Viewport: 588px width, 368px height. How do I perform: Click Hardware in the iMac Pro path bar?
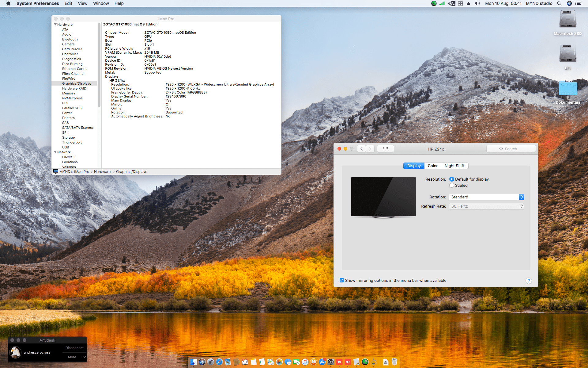point(102,172)
